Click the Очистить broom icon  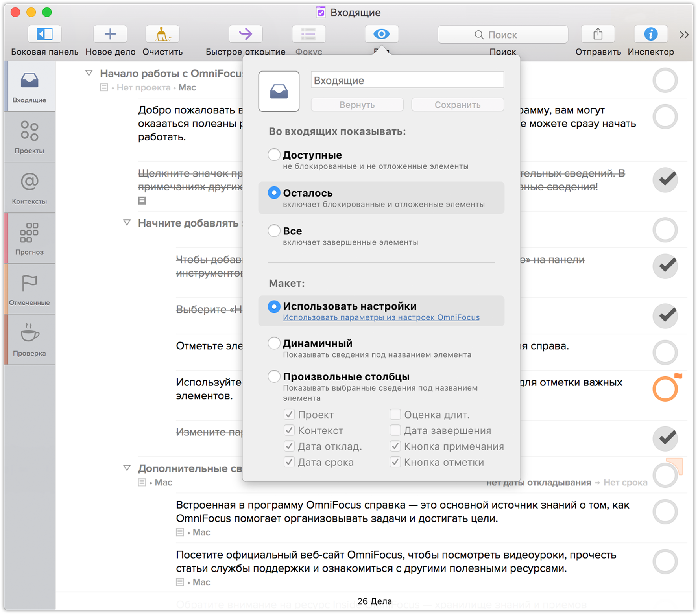click(x=162, y=34)
